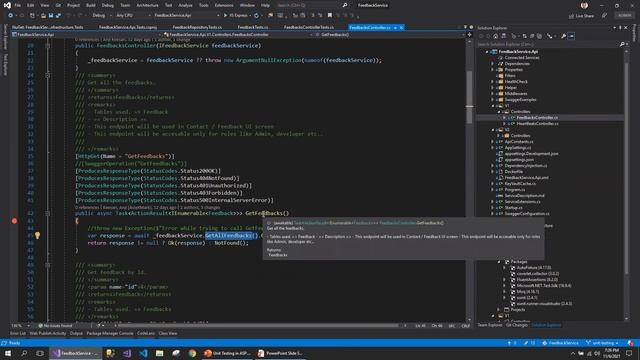
Task: Click the Home icon in Solution Explorer toolbar
Action: click(x=496, y=36)
